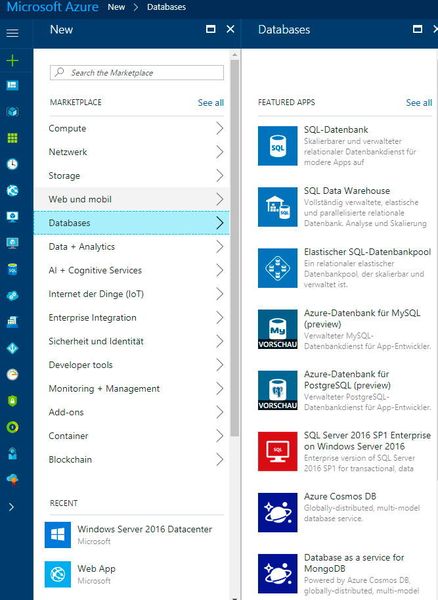Click the MongoDB service tile icon

pos(277,574)
